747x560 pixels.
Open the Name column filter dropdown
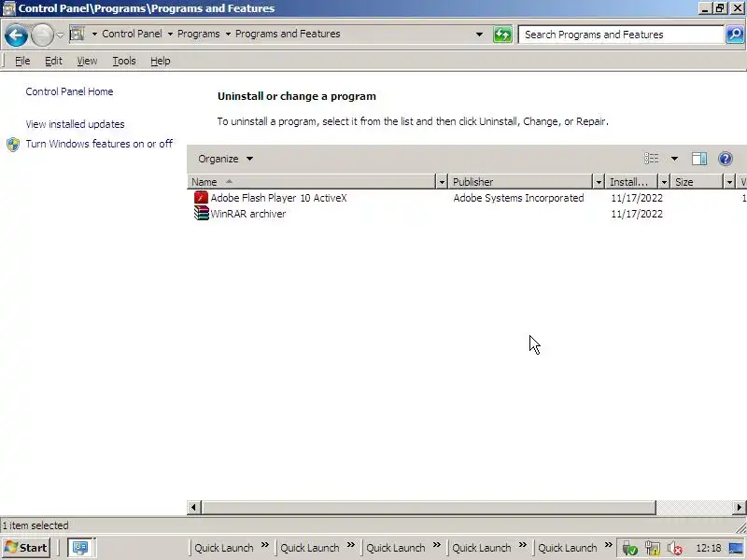click(442, 182)
